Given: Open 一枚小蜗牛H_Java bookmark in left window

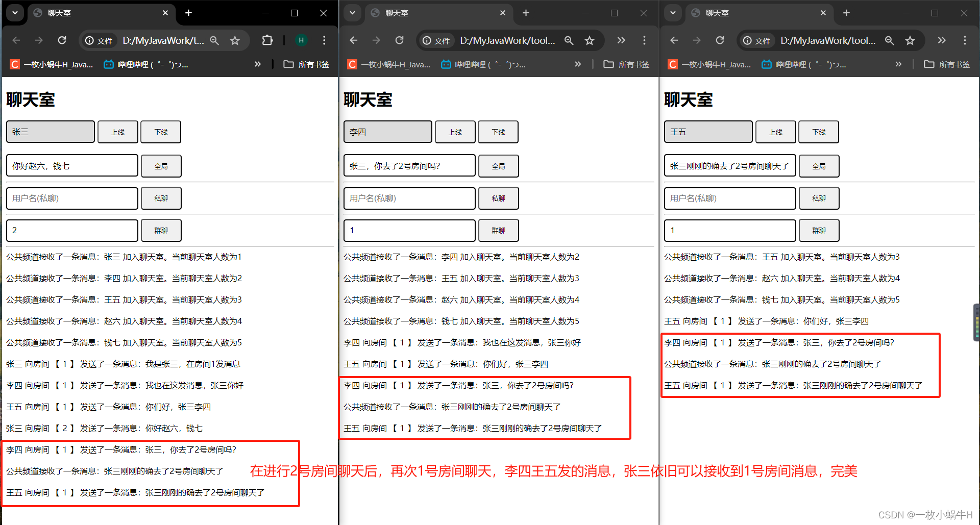Looking at the screenshot, I should coord(52,64).
